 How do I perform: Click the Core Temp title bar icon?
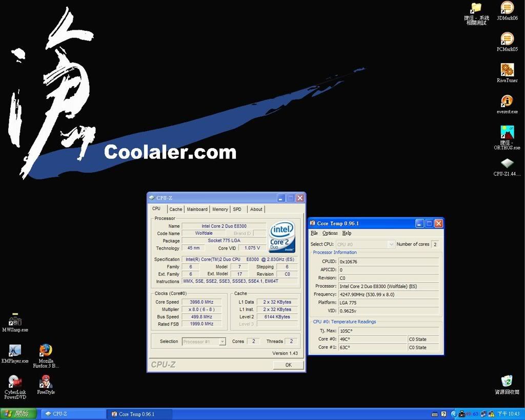click(312, 223)
